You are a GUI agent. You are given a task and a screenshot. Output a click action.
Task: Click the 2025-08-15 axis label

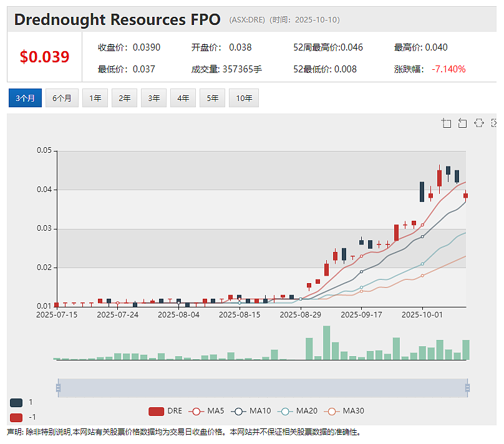tap(240, 315)
